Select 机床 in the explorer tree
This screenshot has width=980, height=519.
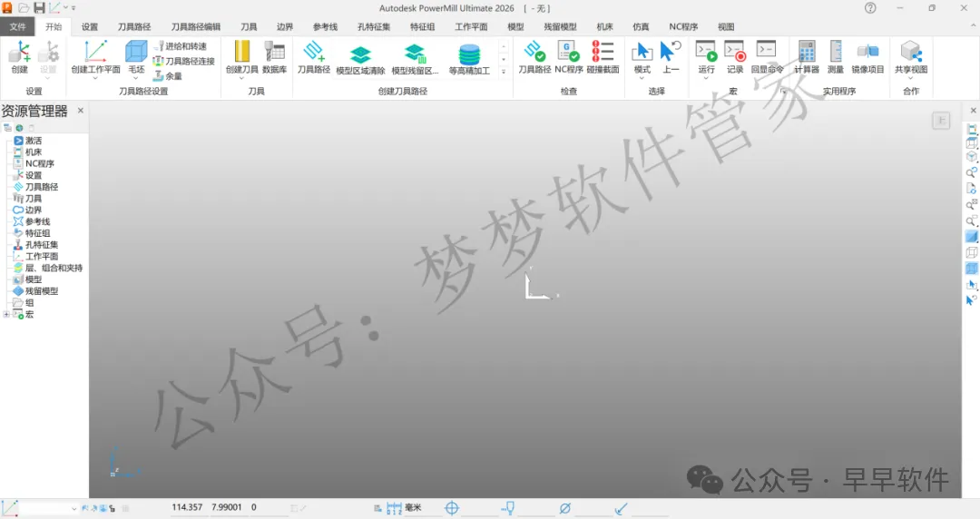(34, 152)
